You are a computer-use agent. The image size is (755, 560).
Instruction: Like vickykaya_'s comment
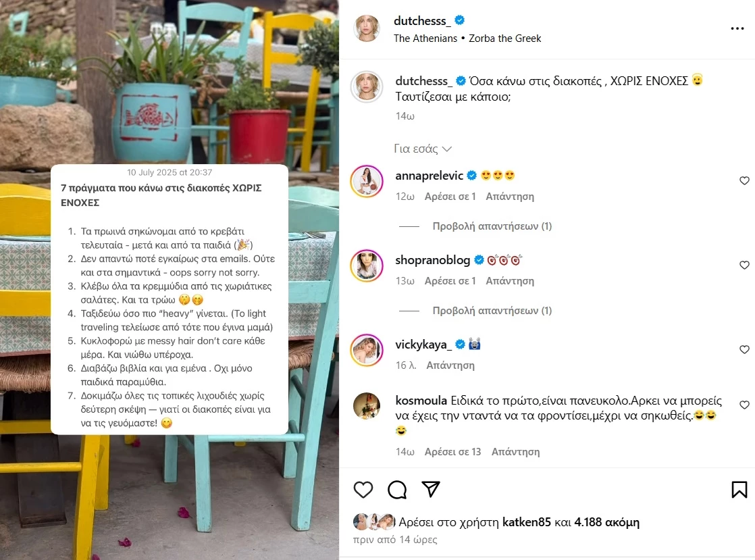coord(744,350)
